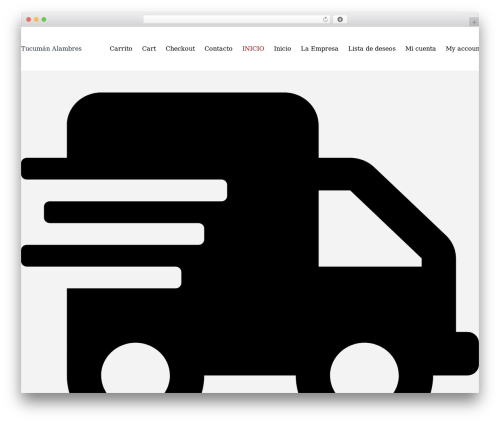Open the Carrito menu item
Screen dimensions: 500x423
[x=121, y=49]
